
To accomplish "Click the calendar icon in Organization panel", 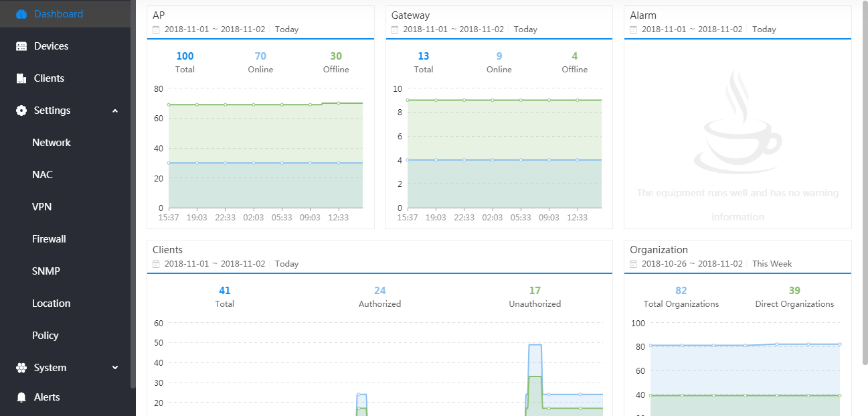I will pos(633,264).
